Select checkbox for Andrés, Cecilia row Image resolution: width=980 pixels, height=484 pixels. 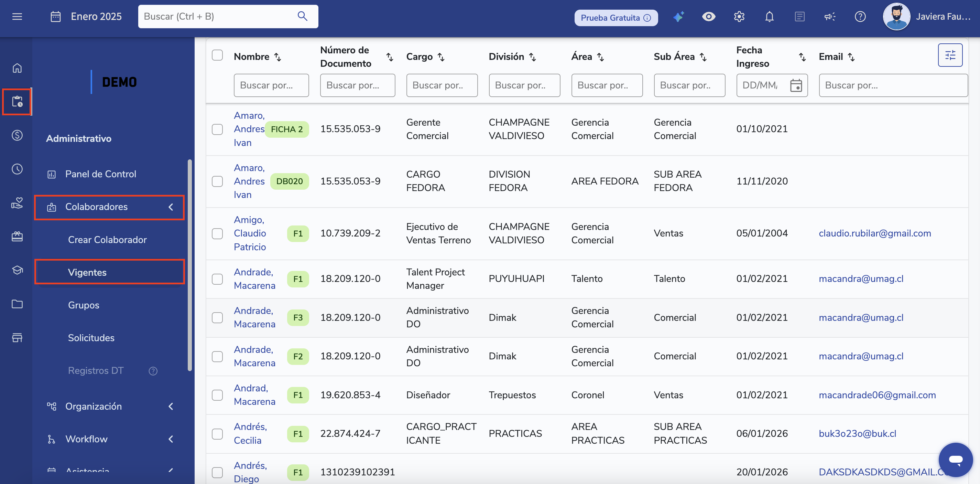(217, 434)
